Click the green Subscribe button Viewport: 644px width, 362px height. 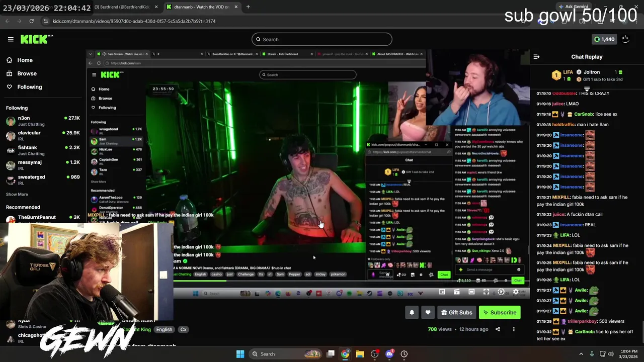click(x=500, y=312)
